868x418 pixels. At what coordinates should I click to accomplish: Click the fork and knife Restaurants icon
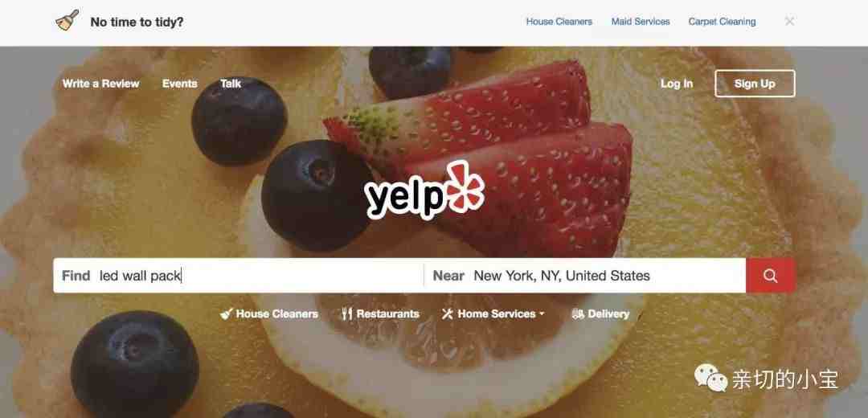coord(347,314)
